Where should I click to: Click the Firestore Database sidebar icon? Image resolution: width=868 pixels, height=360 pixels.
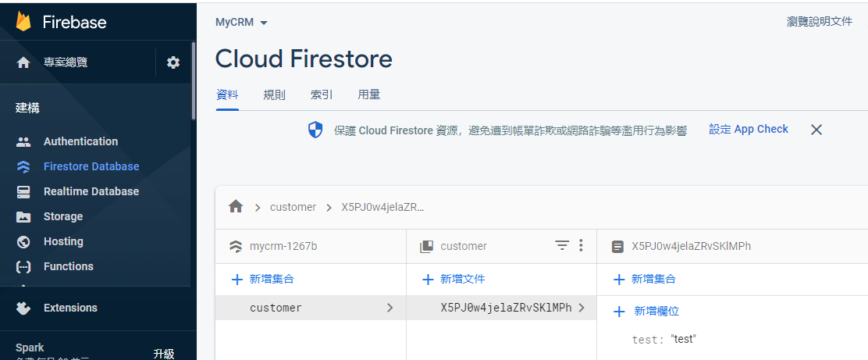[x=23, y=166]
